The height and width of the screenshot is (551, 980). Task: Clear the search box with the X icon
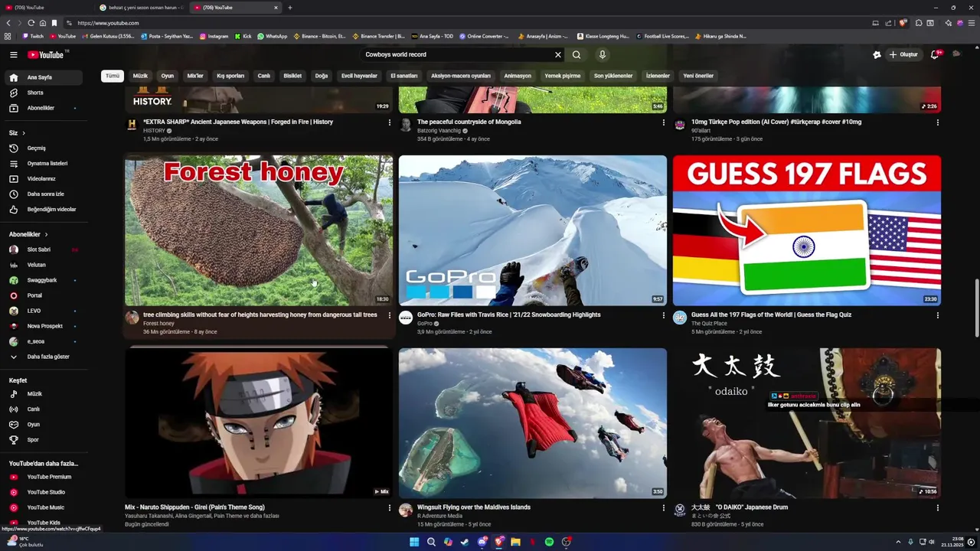(558, 54)
